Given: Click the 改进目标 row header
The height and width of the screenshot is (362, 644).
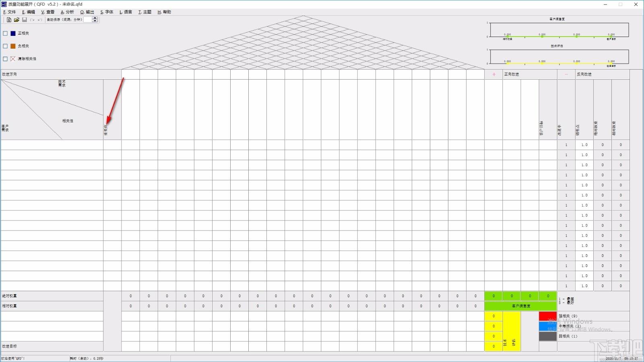Looking at the screenshot, I should click(52, 346).
